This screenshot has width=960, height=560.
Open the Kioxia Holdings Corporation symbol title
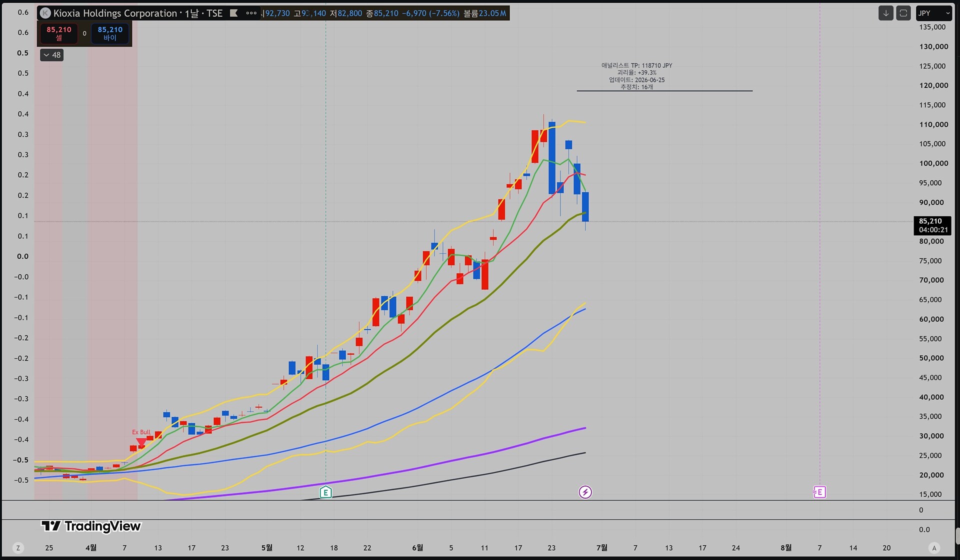[138, 13]
